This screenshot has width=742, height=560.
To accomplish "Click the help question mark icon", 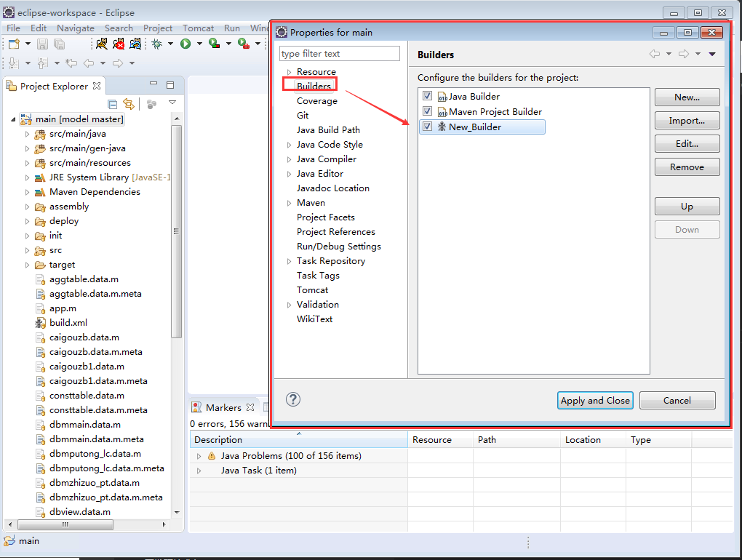I will (293, 400).
